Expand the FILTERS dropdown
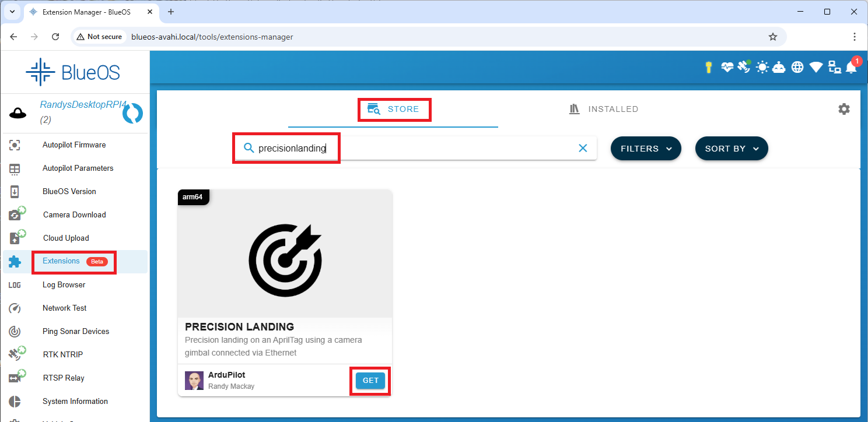This screenshot has width=868, height=422. (x=645, y=149)
